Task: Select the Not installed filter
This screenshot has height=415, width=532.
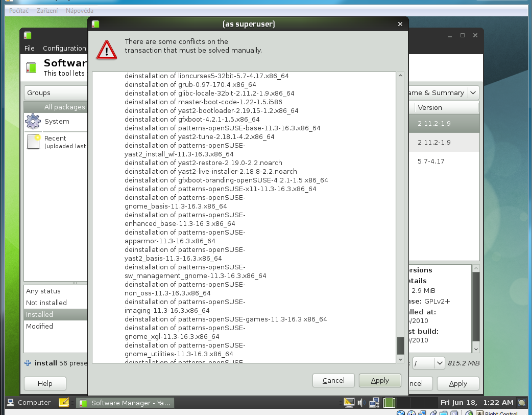Action: 56,303
